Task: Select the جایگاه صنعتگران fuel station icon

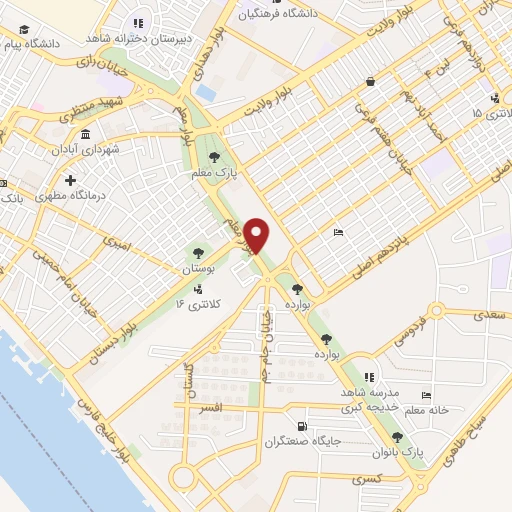Action: click(302, 426)
